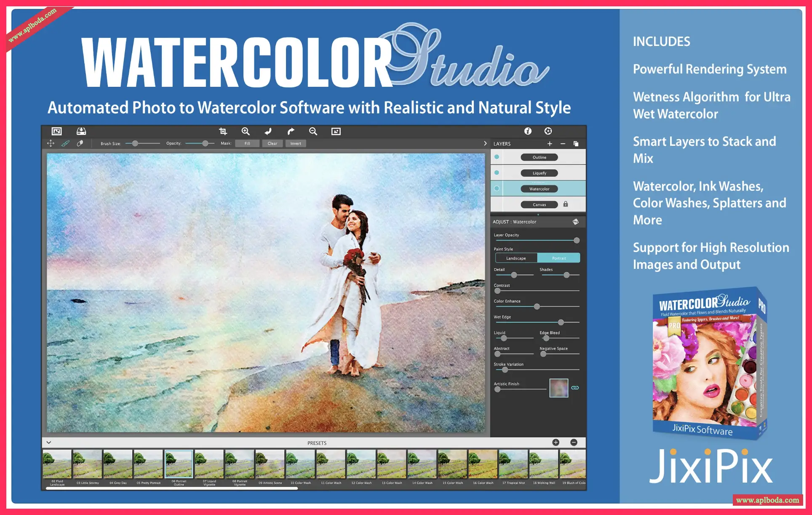
Task: Collapse the Presets panel chevron
Action: (49, 443)
